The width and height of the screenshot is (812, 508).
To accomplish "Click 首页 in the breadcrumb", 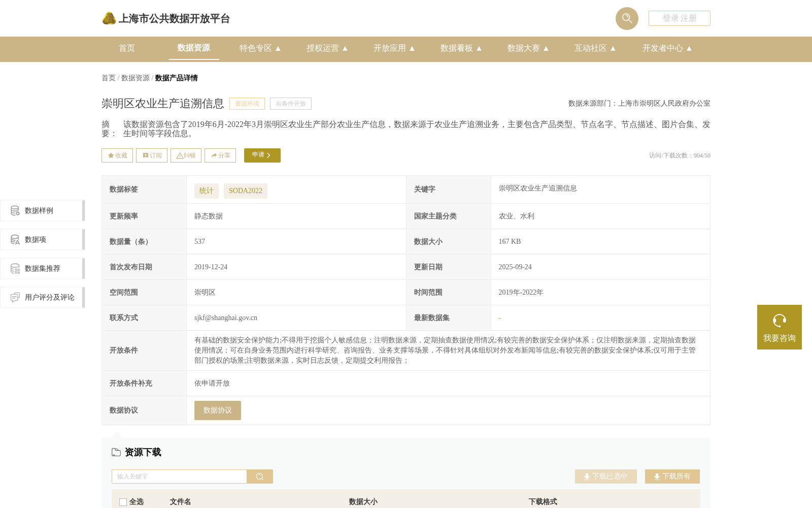I will coord(109,78).
